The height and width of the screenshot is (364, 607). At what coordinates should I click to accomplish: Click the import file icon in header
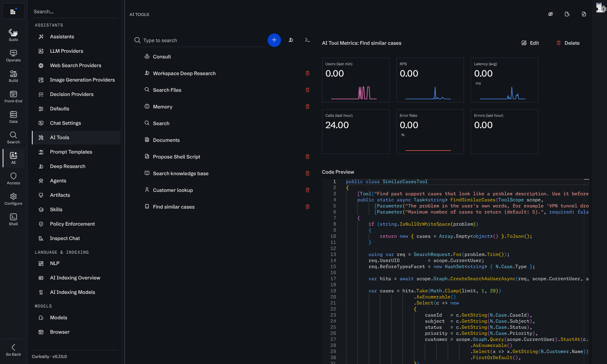click(x=584, y=14)
